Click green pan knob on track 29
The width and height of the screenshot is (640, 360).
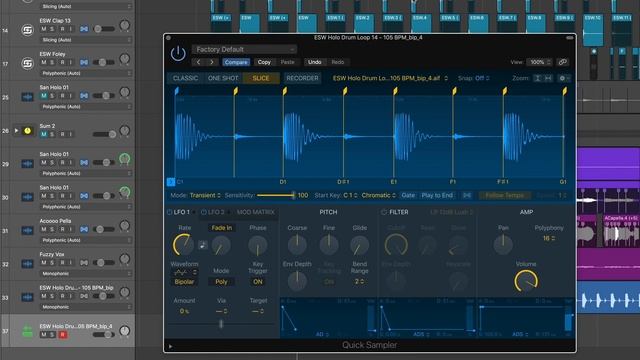click(124, 159)
